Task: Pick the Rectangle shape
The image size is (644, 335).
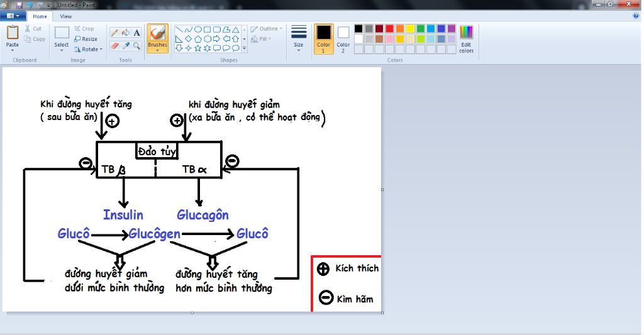Action: click(208, 30)
